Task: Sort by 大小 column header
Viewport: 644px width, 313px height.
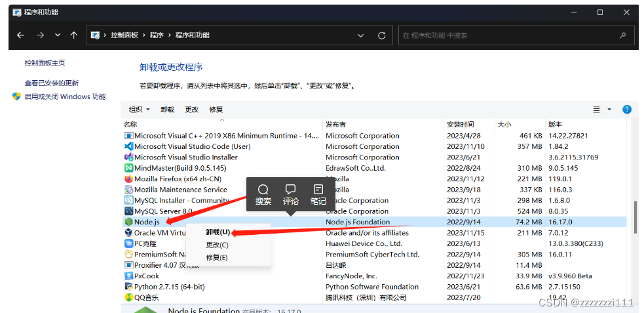Action: [x=504, y=124]
